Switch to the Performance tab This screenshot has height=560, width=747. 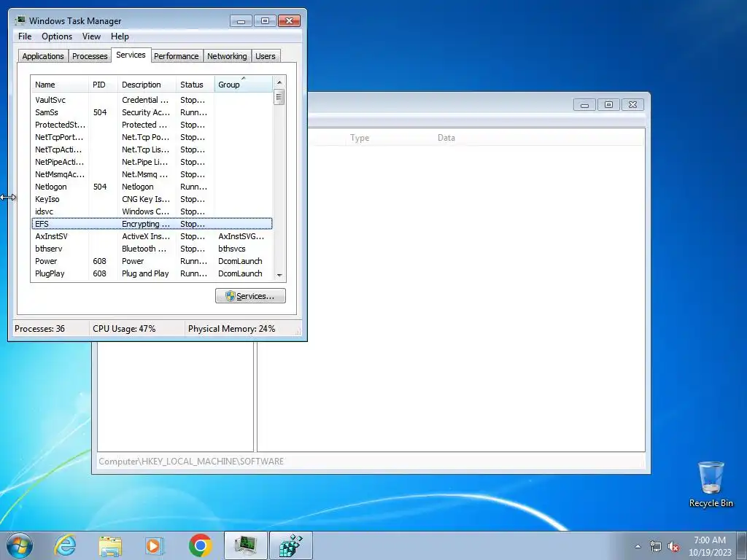(x=177, y=55)
